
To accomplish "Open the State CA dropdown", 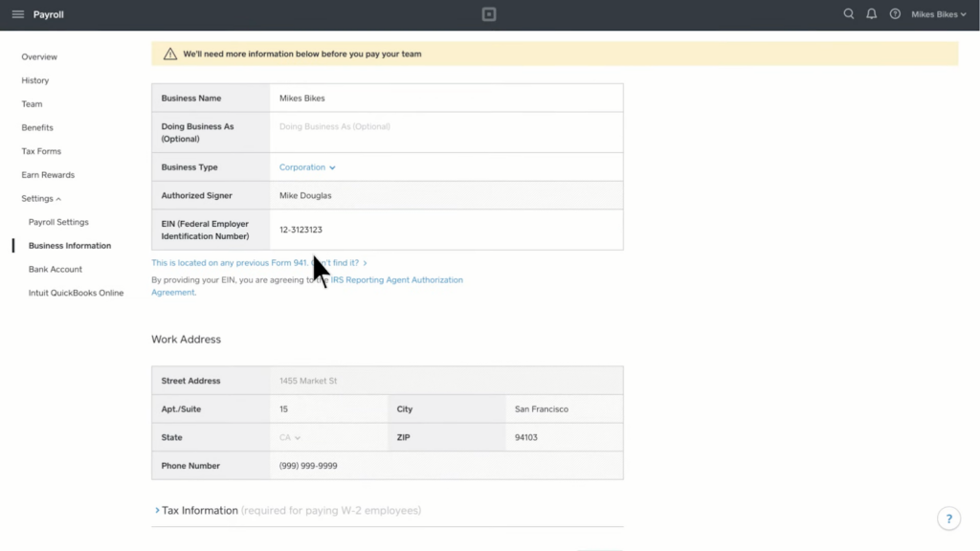I will 290,437.
